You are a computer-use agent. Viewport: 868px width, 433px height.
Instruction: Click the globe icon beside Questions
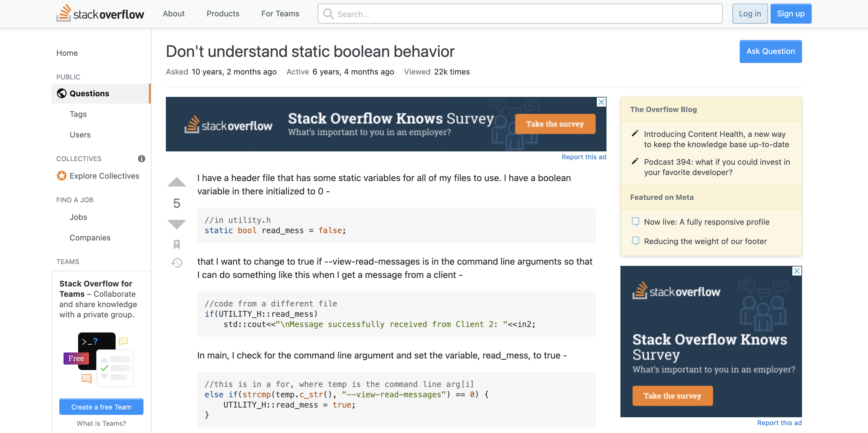point(62,93)
